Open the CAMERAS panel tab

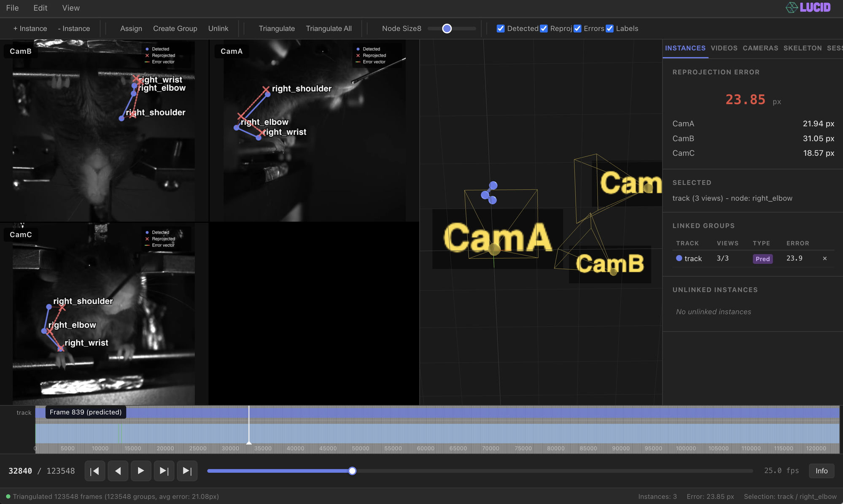point(760,48)
